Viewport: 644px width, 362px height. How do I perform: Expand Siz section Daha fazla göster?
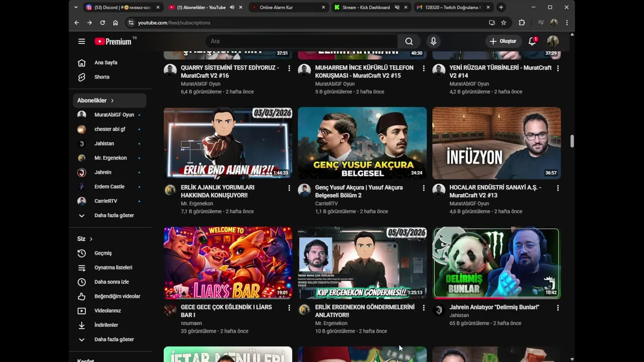110,339
